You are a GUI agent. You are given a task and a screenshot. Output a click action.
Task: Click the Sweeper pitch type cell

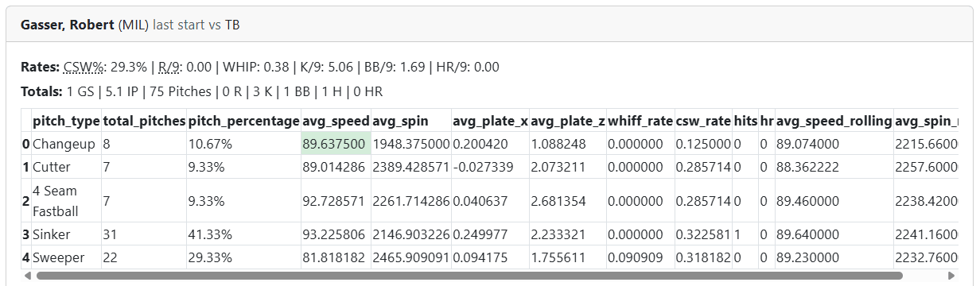(x=66, y=257)
